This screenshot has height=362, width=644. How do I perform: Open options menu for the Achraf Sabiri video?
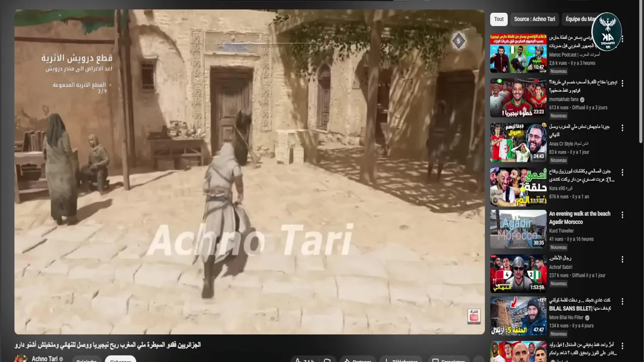point(622,259)
